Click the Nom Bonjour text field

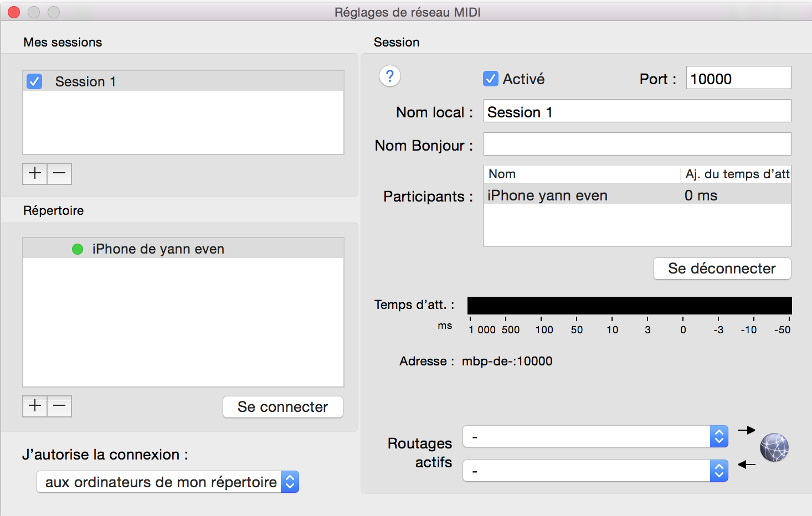[637, 144]
